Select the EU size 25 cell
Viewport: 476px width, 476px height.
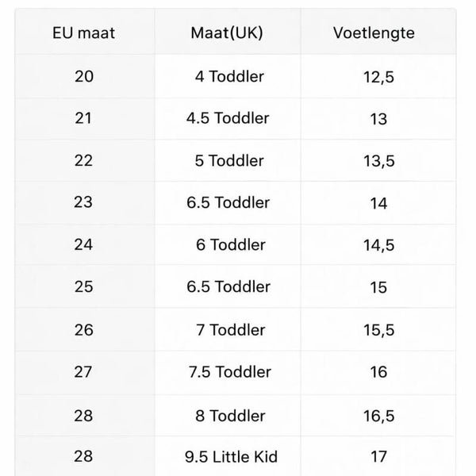pyautogui.click(x=83, y=287)
